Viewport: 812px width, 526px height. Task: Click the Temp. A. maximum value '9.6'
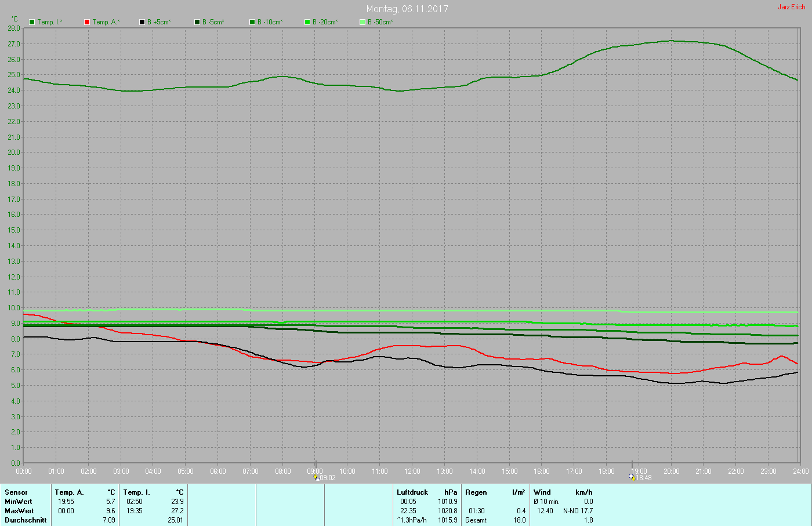111,511
